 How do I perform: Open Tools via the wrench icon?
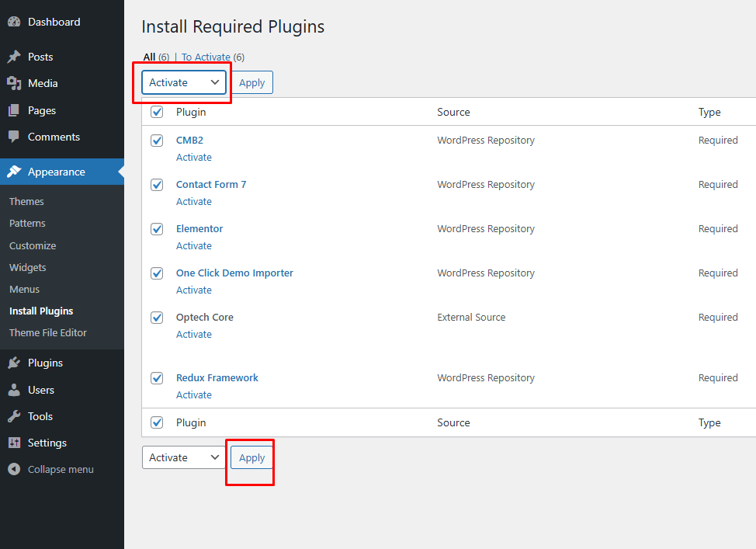(x=14, y=415)
